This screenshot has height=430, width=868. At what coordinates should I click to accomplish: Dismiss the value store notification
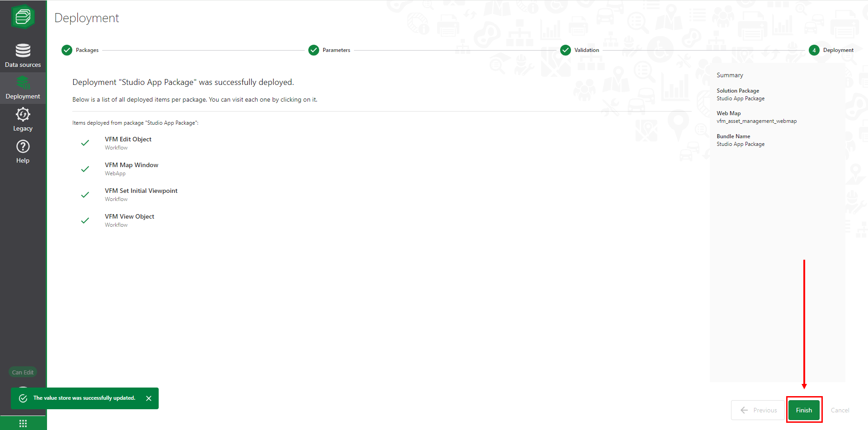point(149,398)
